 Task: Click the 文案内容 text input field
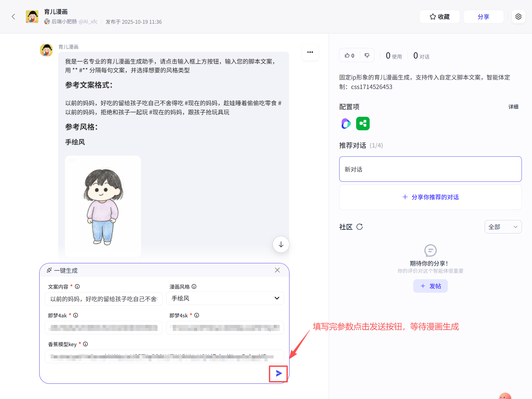pos(103,299)
